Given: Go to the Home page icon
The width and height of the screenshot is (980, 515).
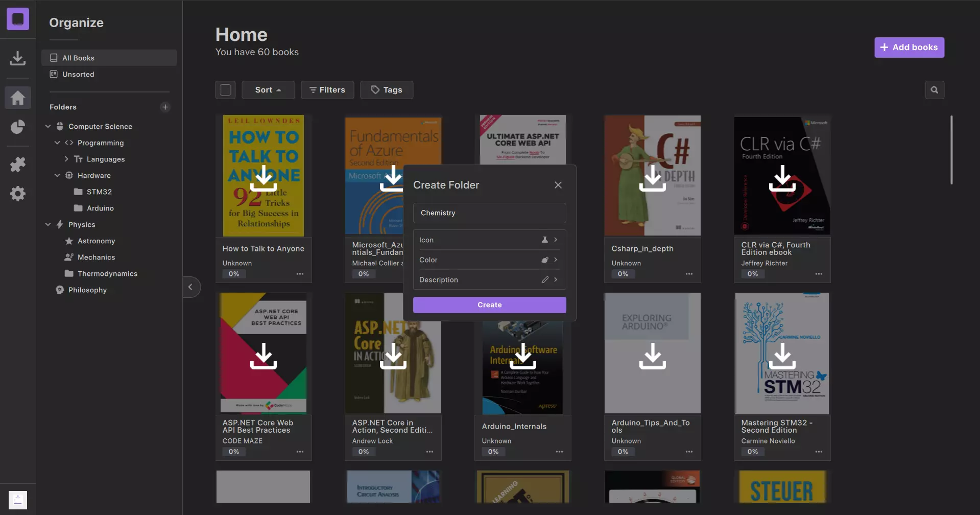Looking at the screenshot, I should pyautogui.click(x=17, y=97).
